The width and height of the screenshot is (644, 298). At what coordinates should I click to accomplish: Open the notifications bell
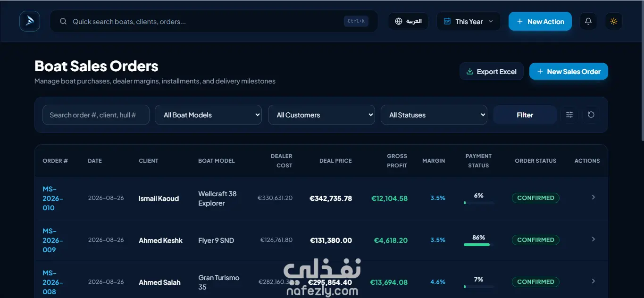point(588,21)
